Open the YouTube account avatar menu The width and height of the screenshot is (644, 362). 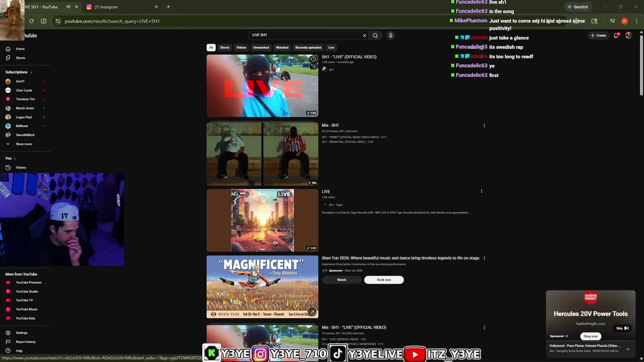(x=628, y=35)
